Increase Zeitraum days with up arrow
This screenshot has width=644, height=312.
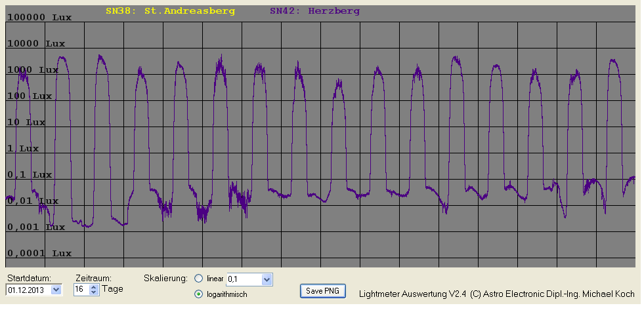click(94, 287)
